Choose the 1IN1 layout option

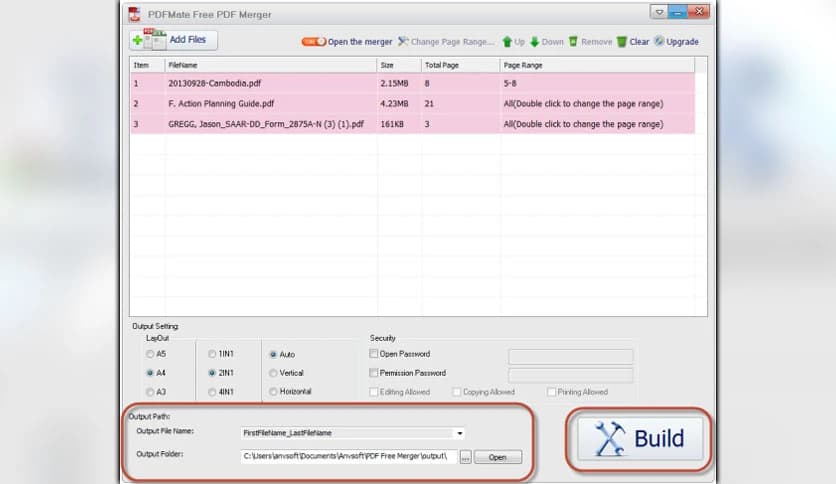pos(212,354)
